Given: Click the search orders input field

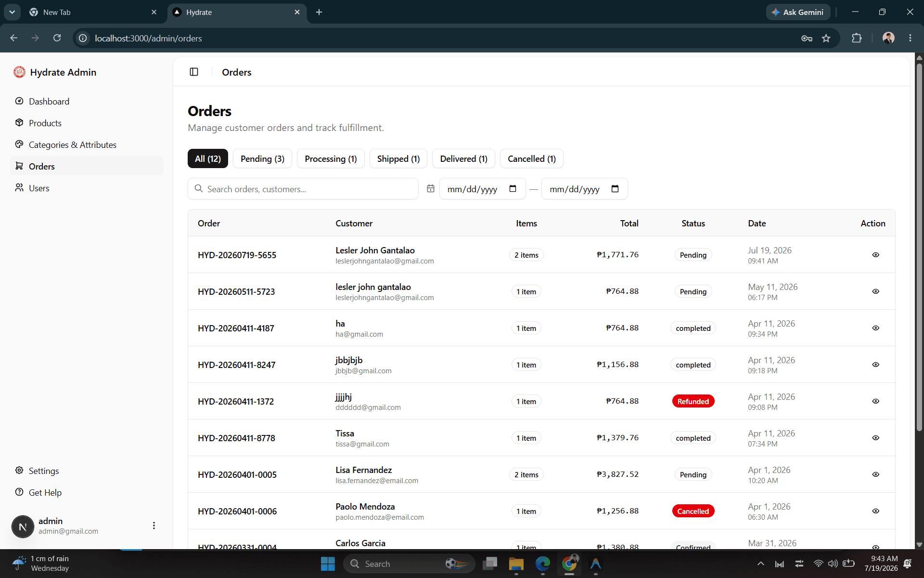Looking at the screenshot, I should [x=303, y=189].
